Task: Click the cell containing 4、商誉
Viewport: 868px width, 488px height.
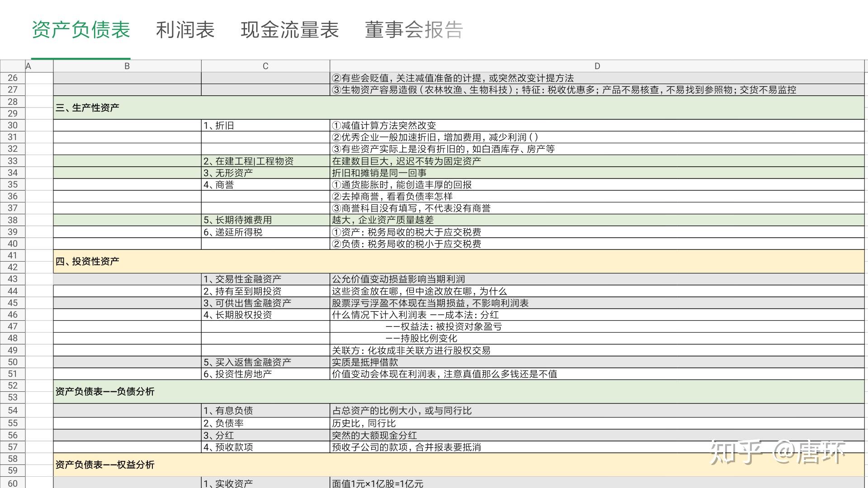Action: pos(265,184)
